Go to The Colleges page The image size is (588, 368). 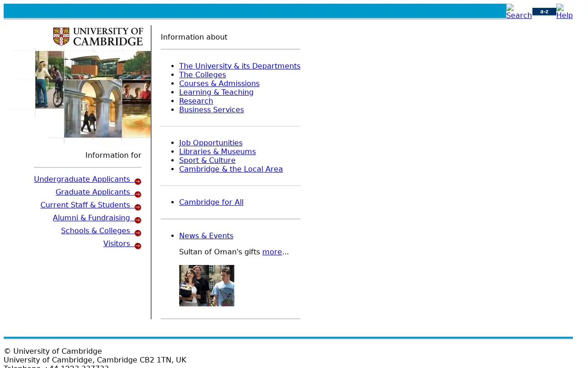(x=203, y=75)
